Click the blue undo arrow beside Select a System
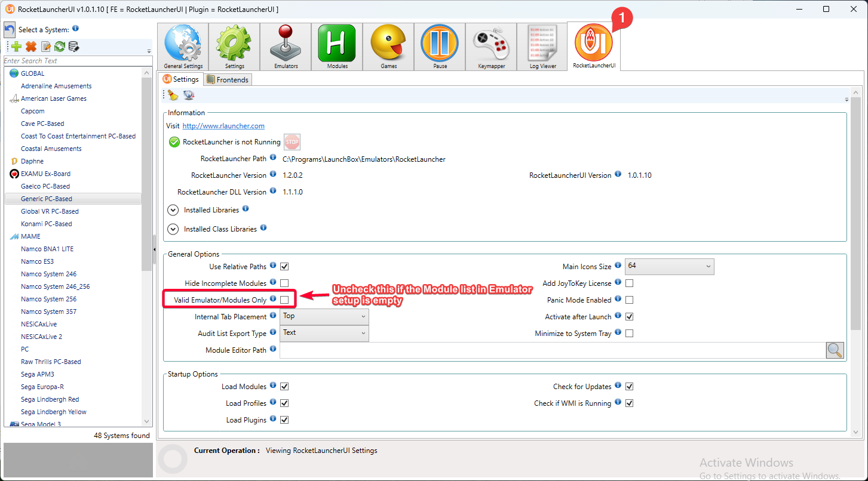The width and height of the screenshot is (868, 481). point(9,30)
